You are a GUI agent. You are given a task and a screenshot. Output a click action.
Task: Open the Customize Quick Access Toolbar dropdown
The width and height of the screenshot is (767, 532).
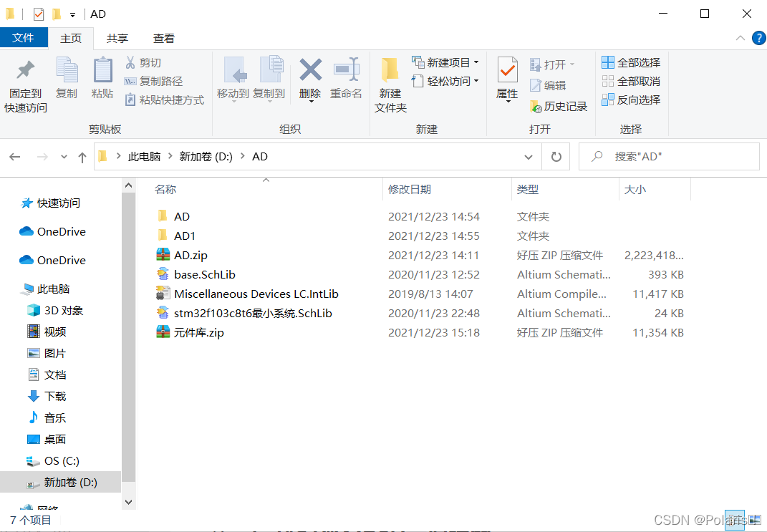click(72, 14)
